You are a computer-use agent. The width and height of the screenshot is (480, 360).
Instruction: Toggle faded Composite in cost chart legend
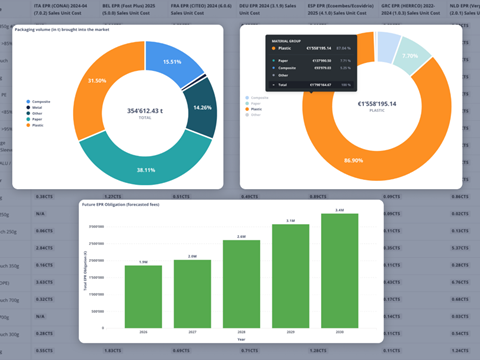pos(257,98)
